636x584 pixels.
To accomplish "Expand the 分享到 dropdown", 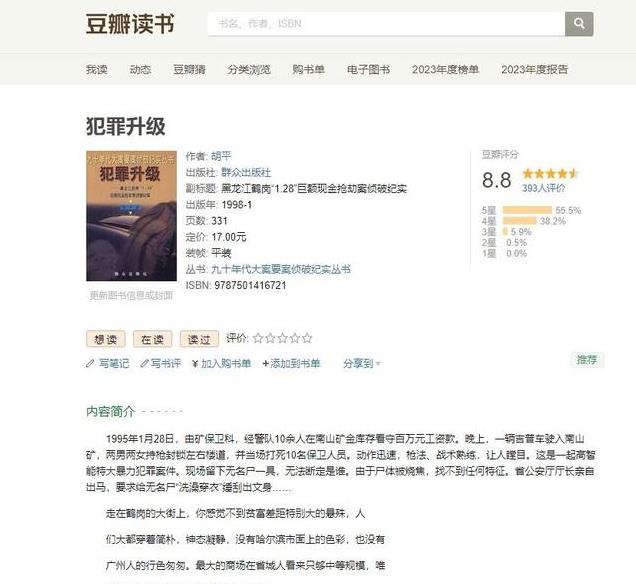I will 362,363.
